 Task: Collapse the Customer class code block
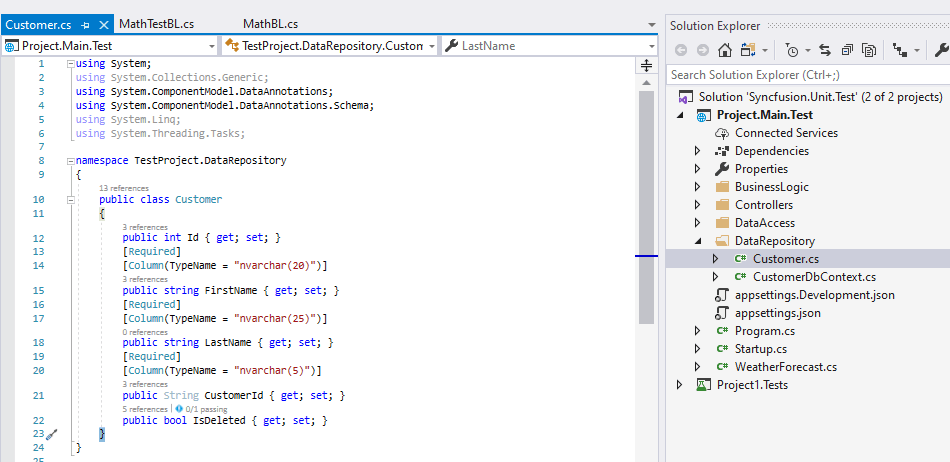[70, 199]
